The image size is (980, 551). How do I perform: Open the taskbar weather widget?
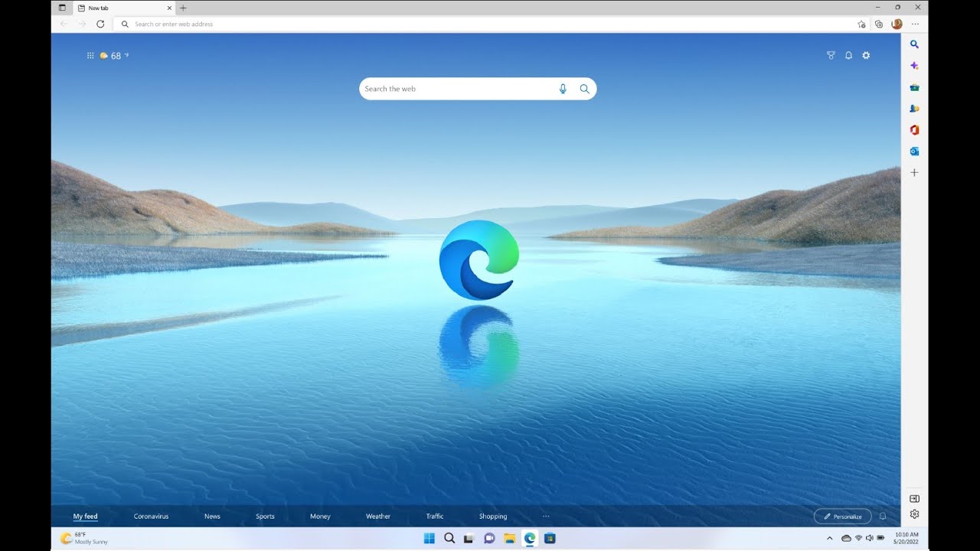84,538
